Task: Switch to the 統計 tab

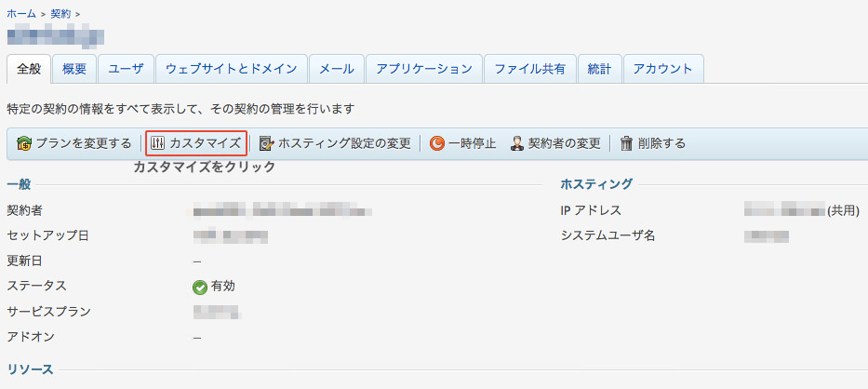Action: [x=599, y=69]
